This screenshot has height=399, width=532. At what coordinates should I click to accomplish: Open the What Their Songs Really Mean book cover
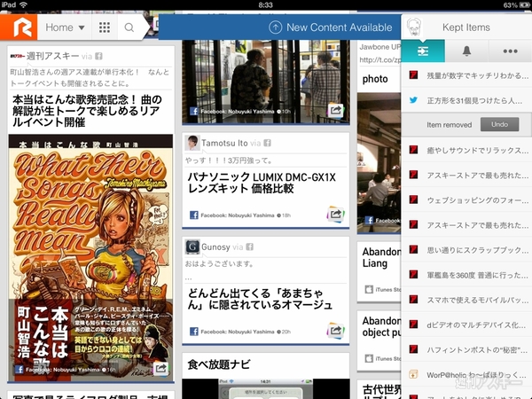tap(90, 258)
